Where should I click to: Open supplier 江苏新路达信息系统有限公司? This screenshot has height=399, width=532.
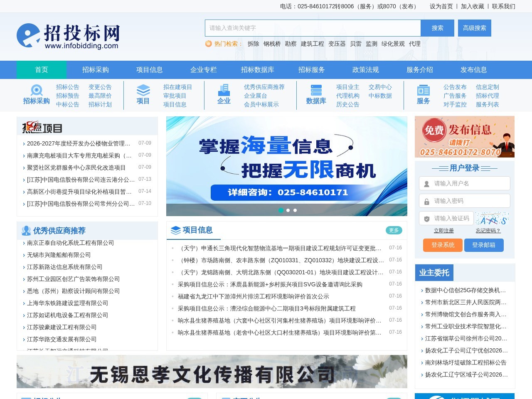65,267
